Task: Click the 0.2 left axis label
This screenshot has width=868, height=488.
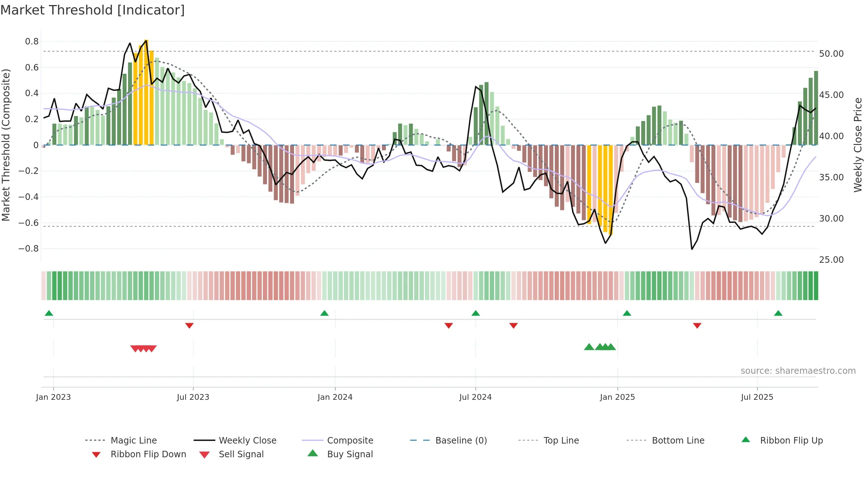Action: point(32,119)
